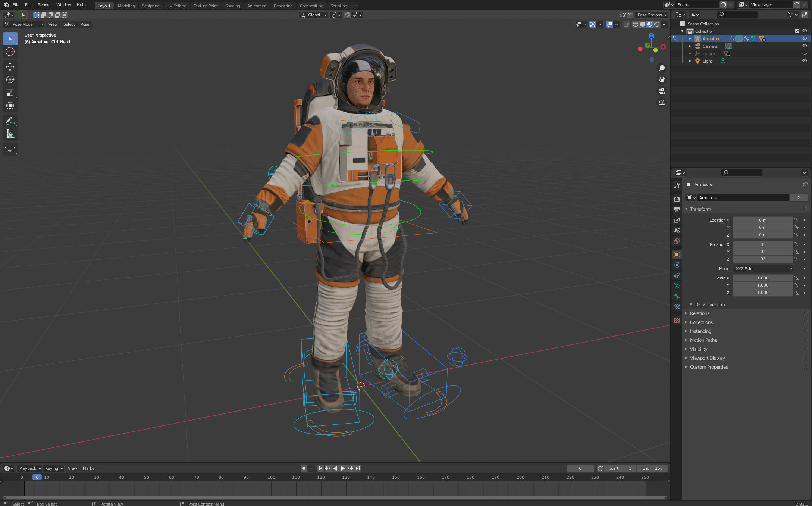812x506 pixels.
Task: Open the Render menu
Action: click(x=44, y=5)
